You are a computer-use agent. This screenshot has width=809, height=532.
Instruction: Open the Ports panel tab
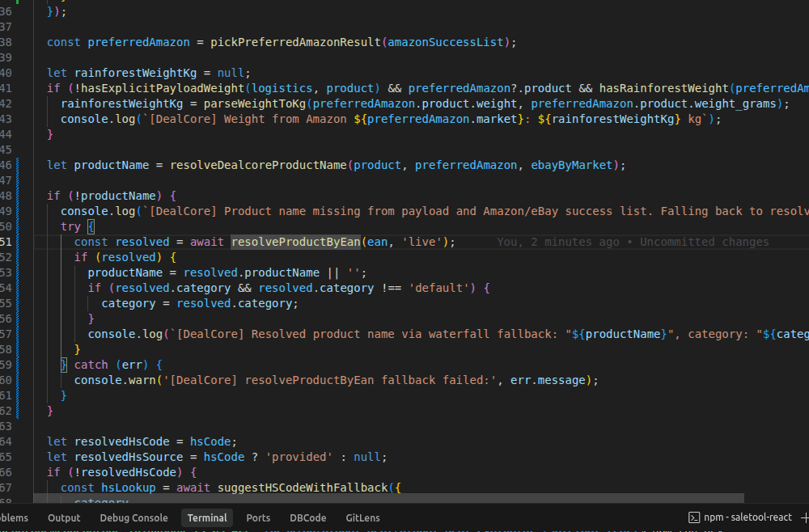pos(258,517)
